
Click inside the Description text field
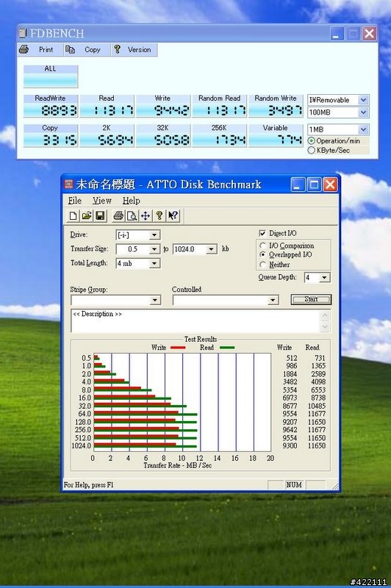195,321
